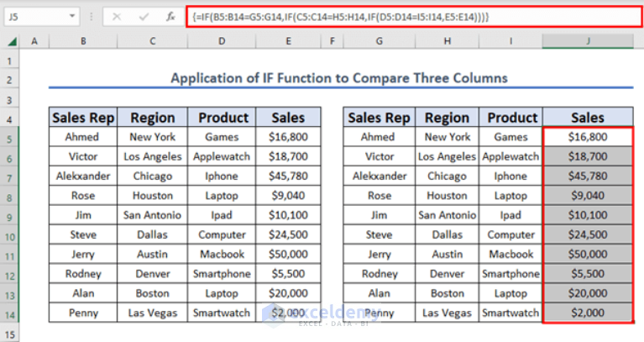Click 'Ipad' in column D
The image size is (644, 342).
(x=222, y=215)
